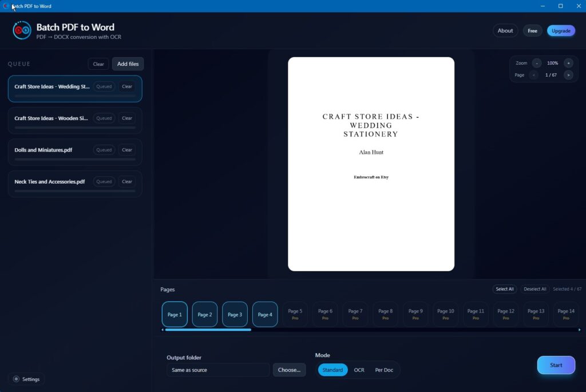
Task: Select Per Doc conversion mode
Action: (384, 370)
